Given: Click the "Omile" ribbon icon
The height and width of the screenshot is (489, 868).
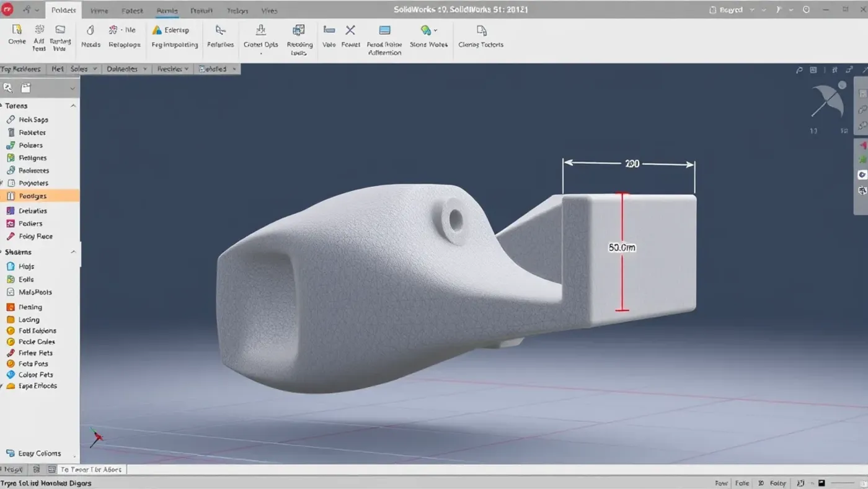Looking at the screenshot, I should [x=17, y=30].
